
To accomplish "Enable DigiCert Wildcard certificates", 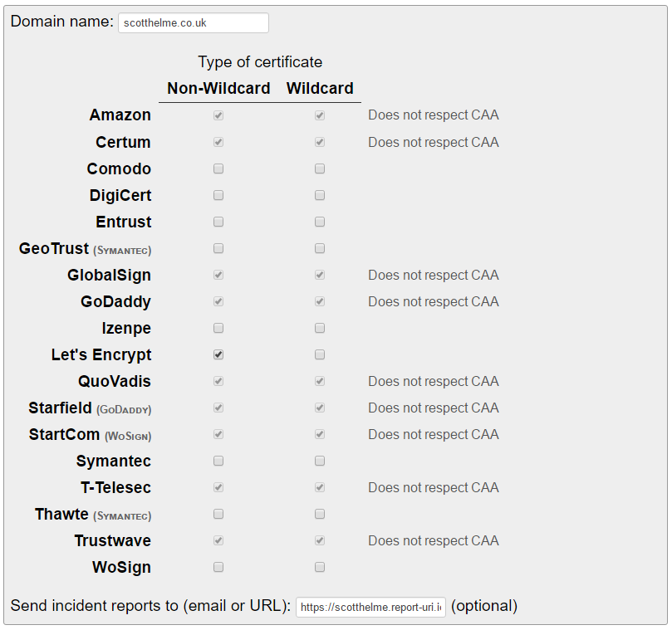I will point(320,195).
